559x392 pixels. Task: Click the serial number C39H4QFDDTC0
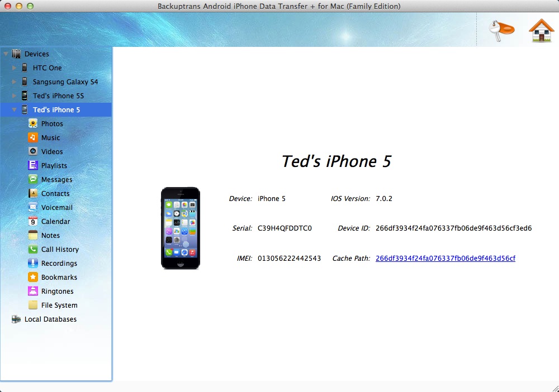coord(285,228)
